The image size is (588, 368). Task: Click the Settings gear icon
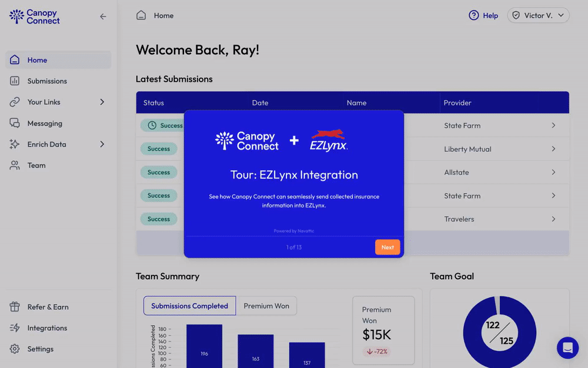click(x=15, y=349)
